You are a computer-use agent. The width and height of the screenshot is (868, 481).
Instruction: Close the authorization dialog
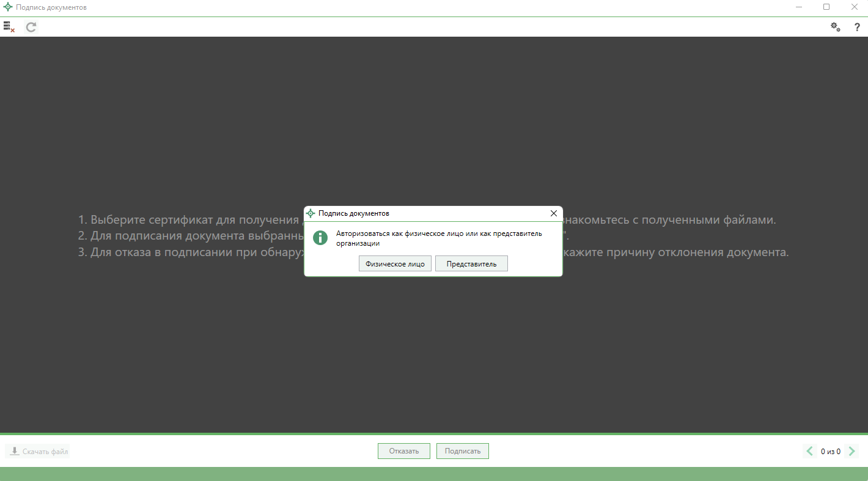(553, 213)
